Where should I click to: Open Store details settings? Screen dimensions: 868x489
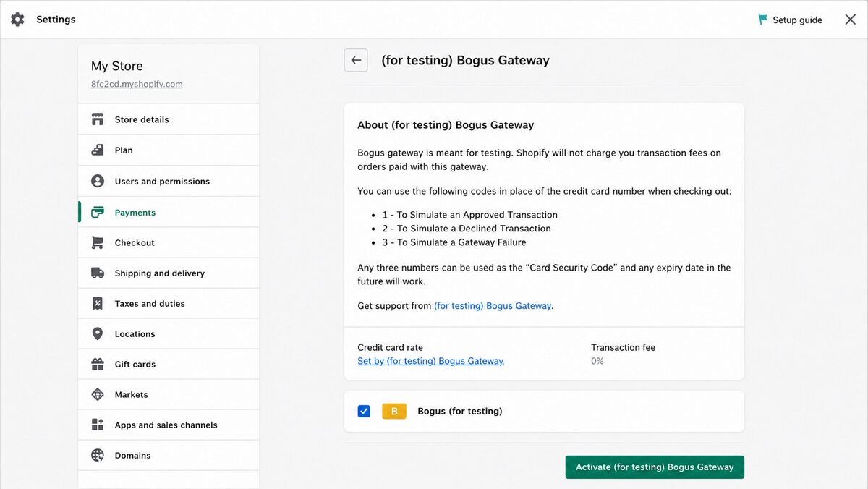[x=169, y=119]
